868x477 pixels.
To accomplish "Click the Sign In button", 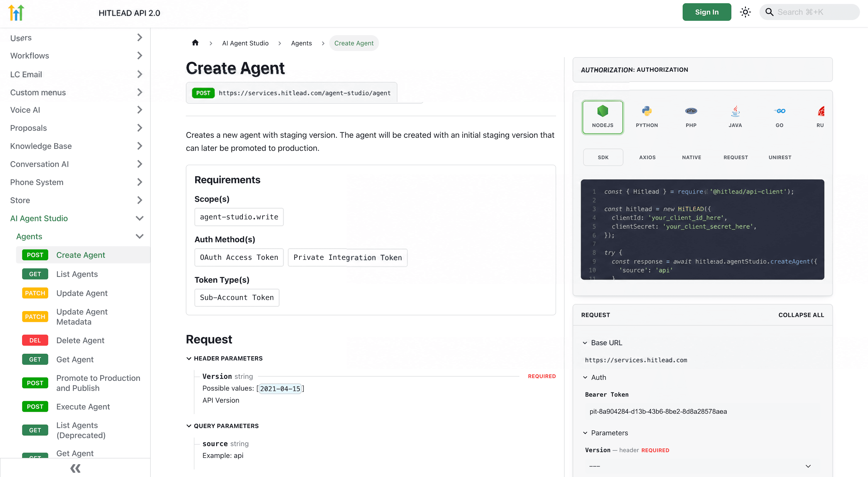I will (707, 12).
